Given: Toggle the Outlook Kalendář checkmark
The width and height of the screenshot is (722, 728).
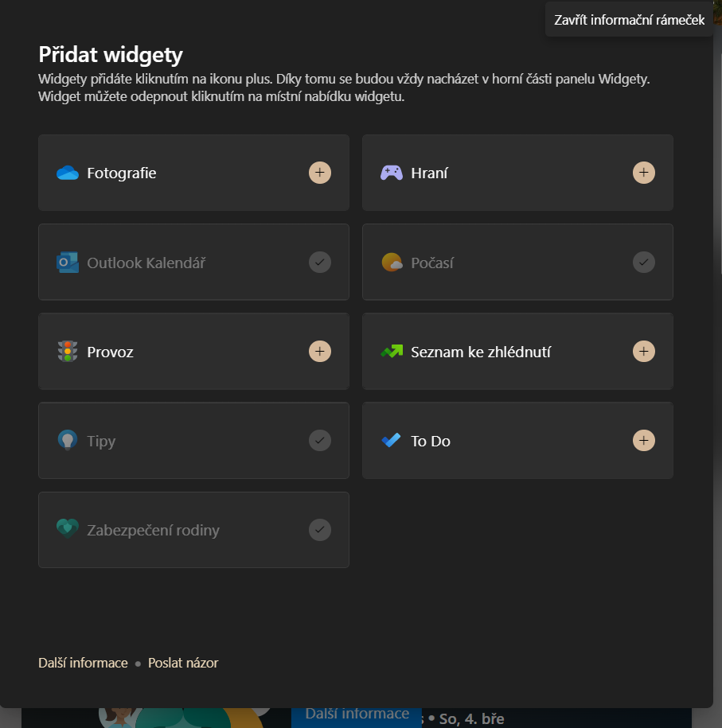Looking at the screenshot, I should 320,262.
